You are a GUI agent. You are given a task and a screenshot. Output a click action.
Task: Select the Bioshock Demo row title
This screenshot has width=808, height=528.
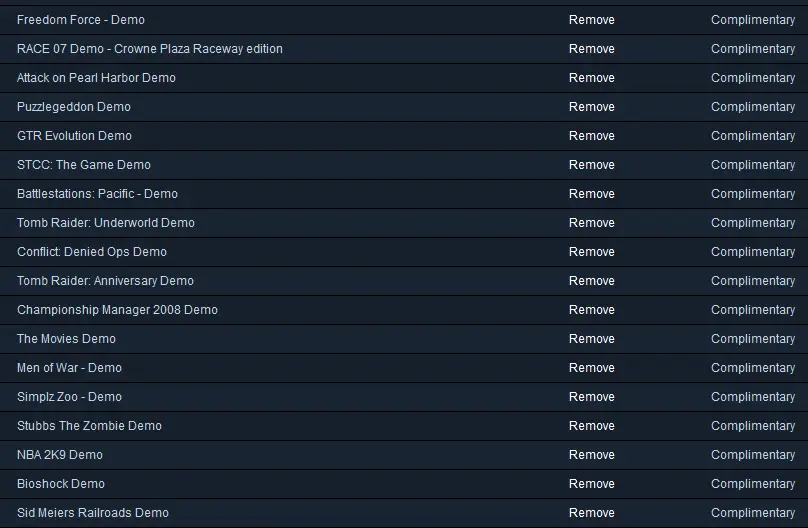[61, 484]
